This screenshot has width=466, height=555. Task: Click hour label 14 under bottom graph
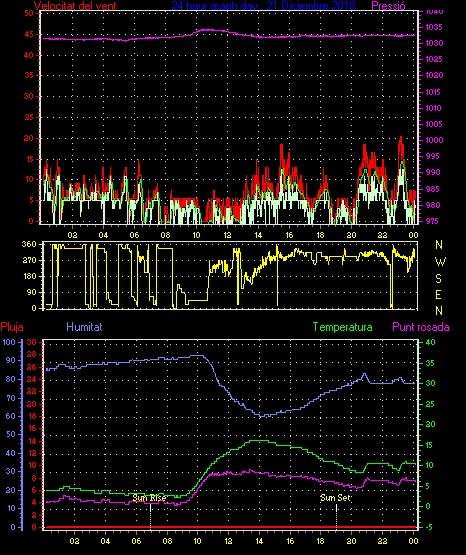pos(259,541)
